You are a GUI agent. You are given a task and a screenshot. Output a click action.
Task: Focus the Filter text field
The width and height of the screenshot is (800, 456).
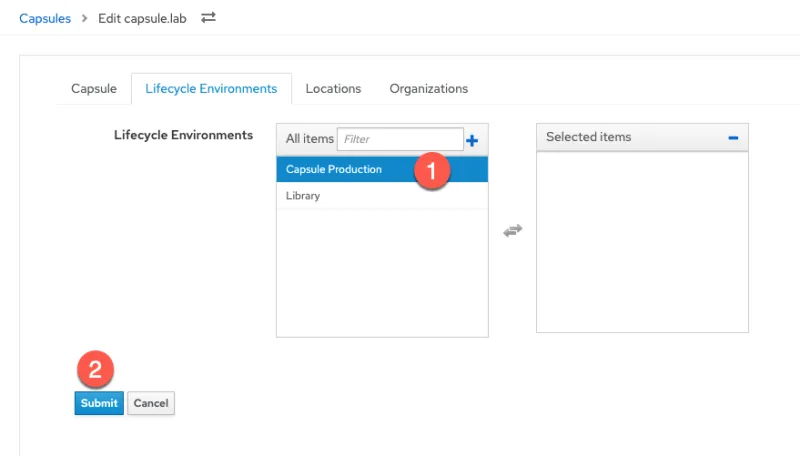[400, 140]
